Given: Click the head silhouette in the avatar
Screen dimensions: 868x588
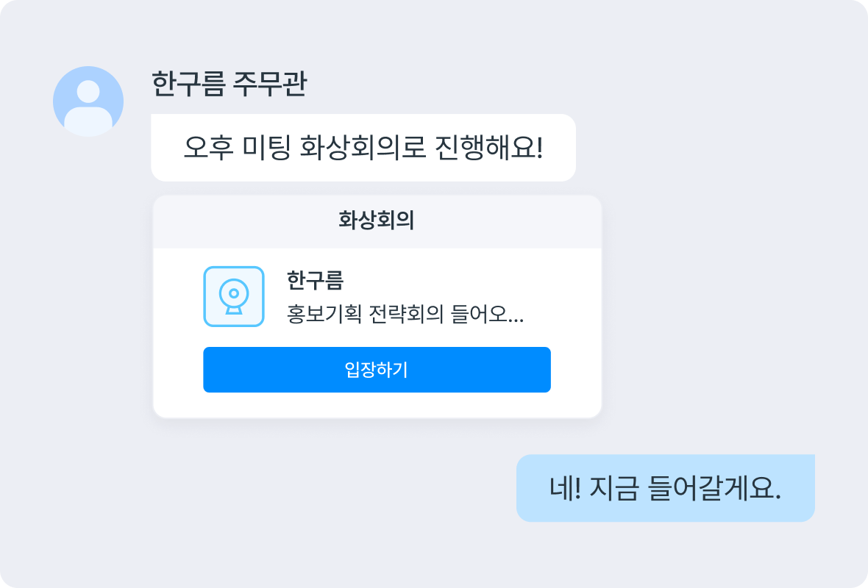Looking at the screenshot, I should [88, 91].
